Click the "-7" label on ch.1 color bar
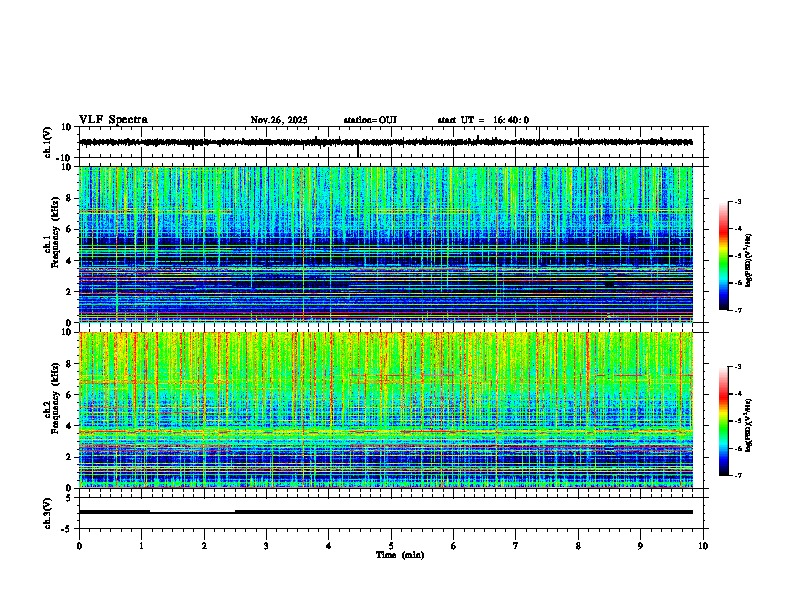The height and width of the screenshot is (612, 792). point(737,310)
